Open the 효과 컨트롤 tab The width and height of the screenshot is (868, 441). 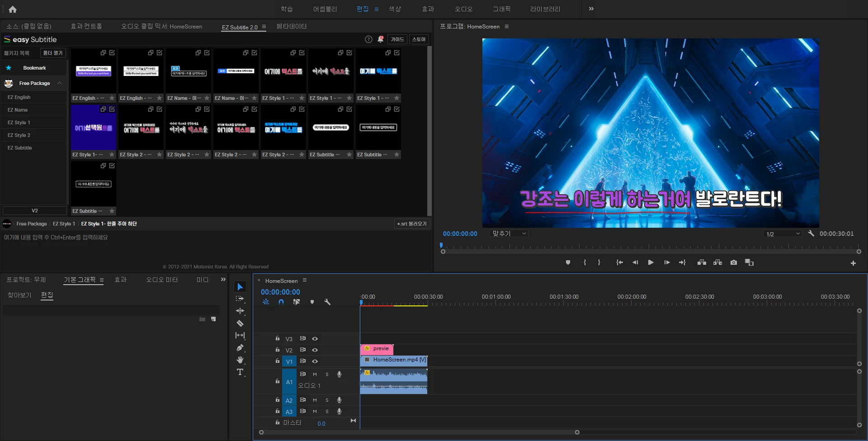tap(86, 27)
